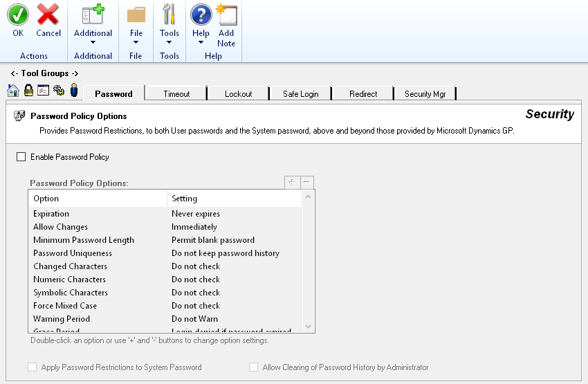The image size is (588, 384).
Task: Select the gears icon in Tool Groups
Action: point(59,91)
